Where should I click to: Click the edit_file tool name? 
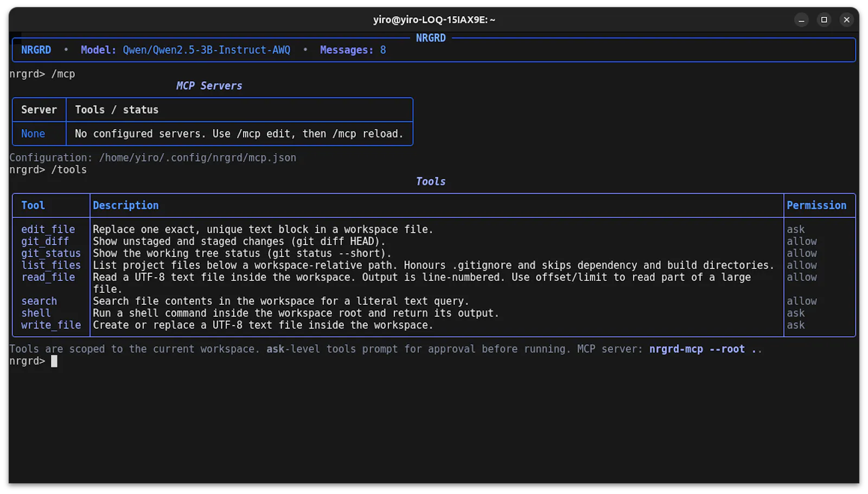tap(48, 229)
